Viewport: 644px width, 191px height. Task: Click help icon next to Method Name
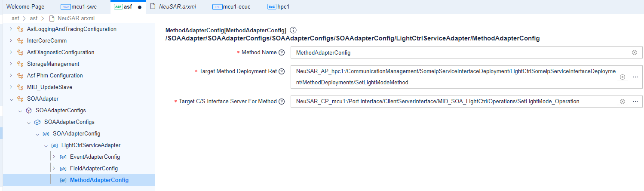coord(282,52)
